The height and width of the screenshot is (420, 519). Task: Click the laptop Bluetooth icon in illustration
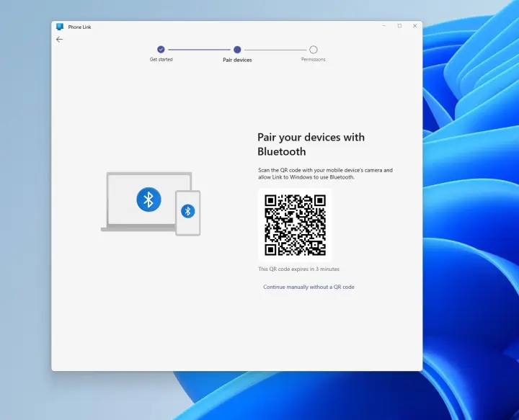[148, 200]
